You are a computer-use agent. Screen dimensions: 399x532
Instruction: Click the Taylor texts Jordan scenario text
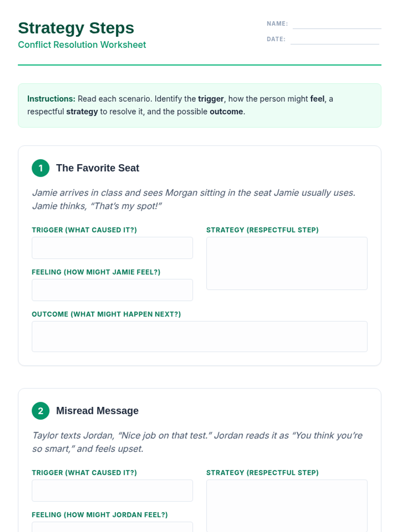coord(197,442)
